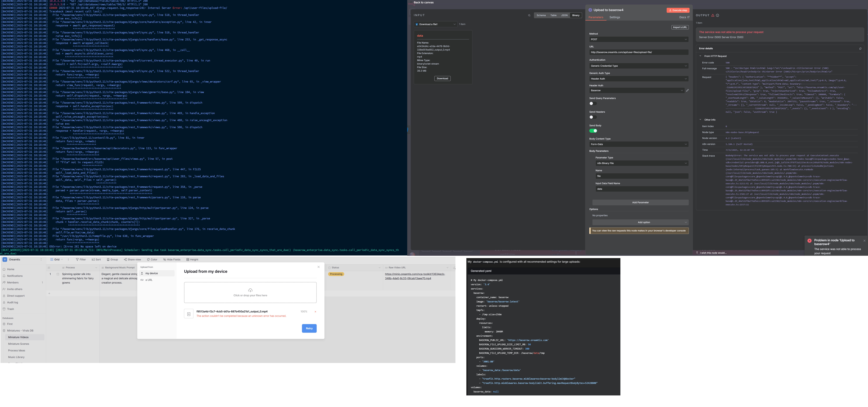Click the OUTPUT info circle icon
The image size is (868, 407).
click(x=717, y=15)
